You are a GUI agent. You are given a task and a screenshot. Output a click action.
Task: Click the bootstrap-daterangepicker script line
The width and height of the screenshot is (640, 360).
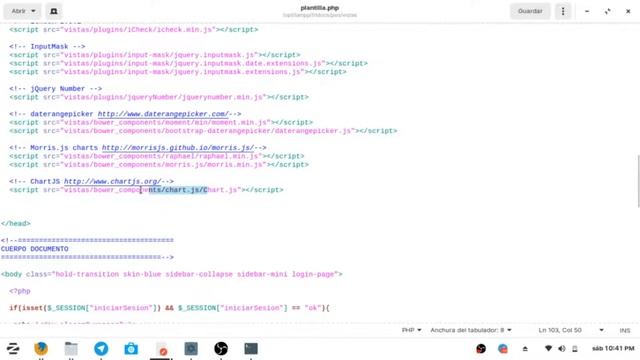click(203, 131)
